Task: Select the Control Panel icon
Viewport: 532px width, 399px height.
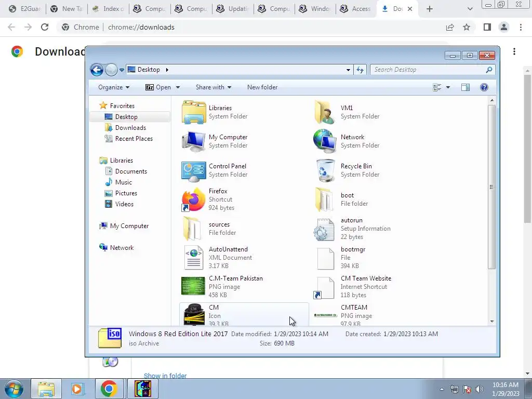Action: point(194,170)
